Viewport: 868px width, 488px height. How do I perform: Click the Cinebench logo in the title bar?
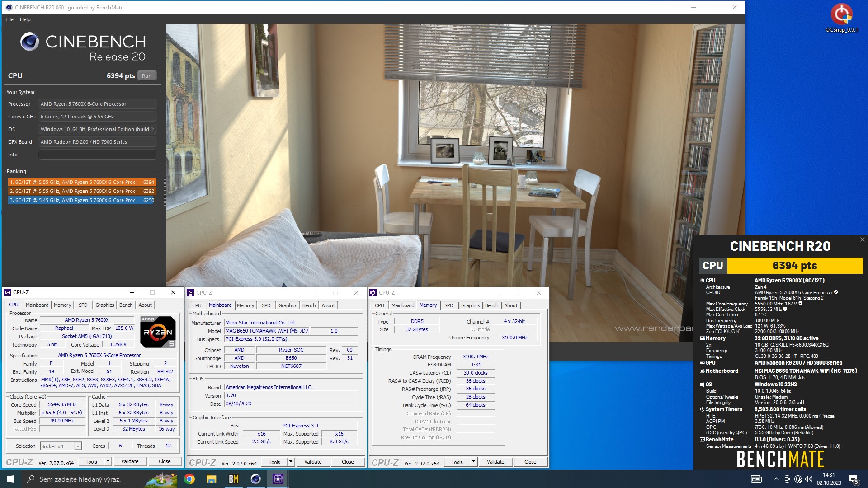click(9, 7)
